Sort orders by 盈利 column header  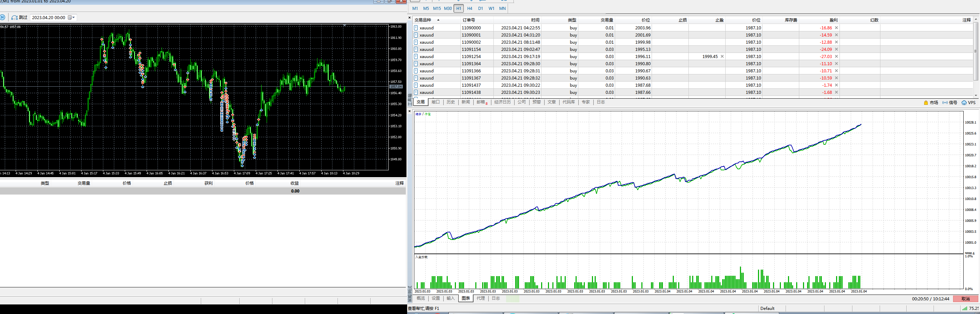833,20
